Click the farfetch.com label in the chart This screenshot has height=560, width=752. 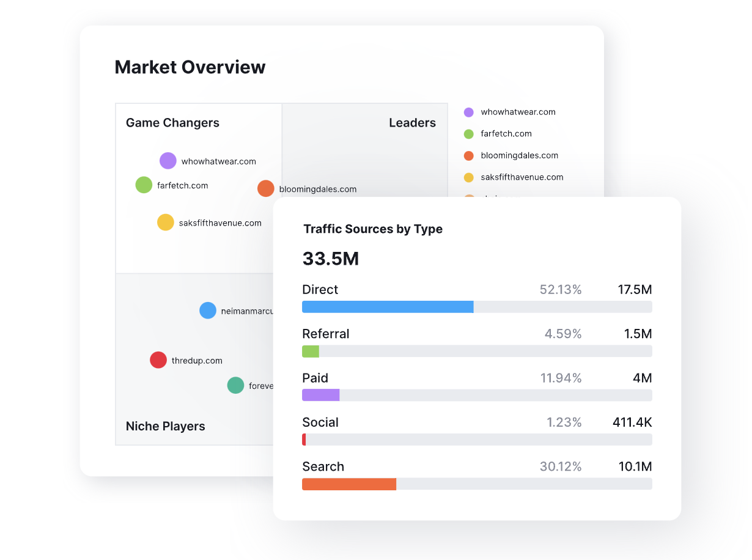pos(183,185)
